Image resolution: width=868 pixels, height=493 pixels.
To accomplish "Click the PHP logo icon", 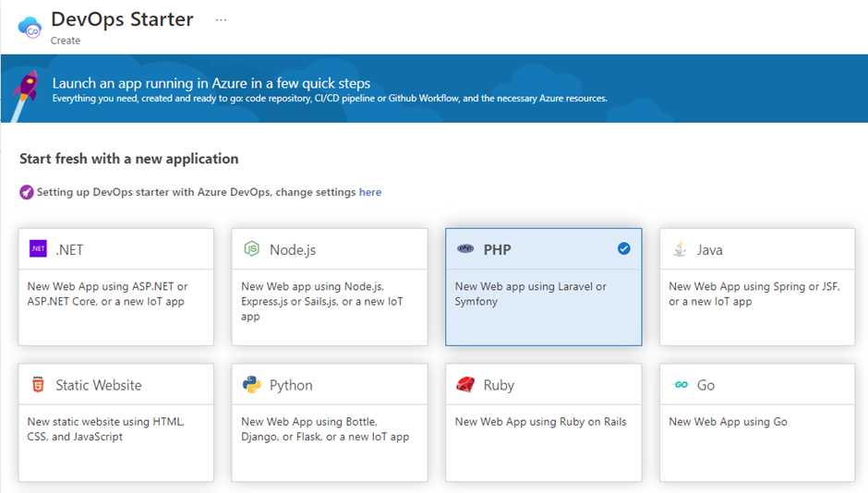I will click(x=465, y=248).
